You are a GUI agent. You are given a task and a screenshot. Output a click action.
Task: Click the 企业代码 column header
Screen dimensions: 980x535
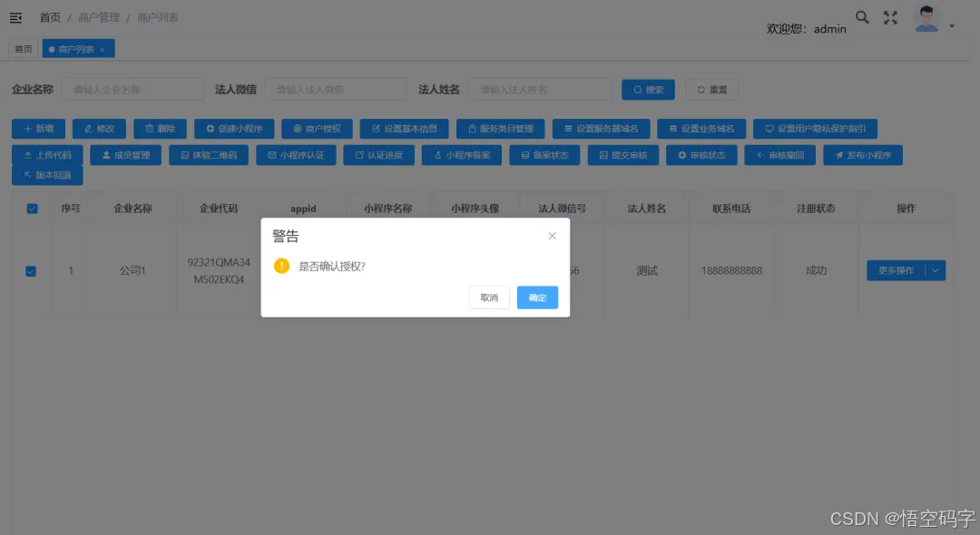[x=218, y=209]
